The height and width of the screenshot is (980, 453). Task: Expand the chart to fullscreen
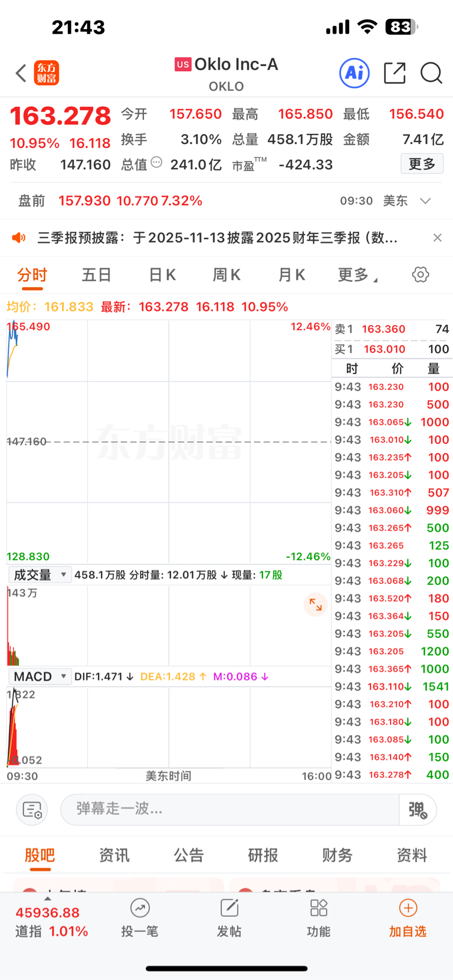[316, 605]
